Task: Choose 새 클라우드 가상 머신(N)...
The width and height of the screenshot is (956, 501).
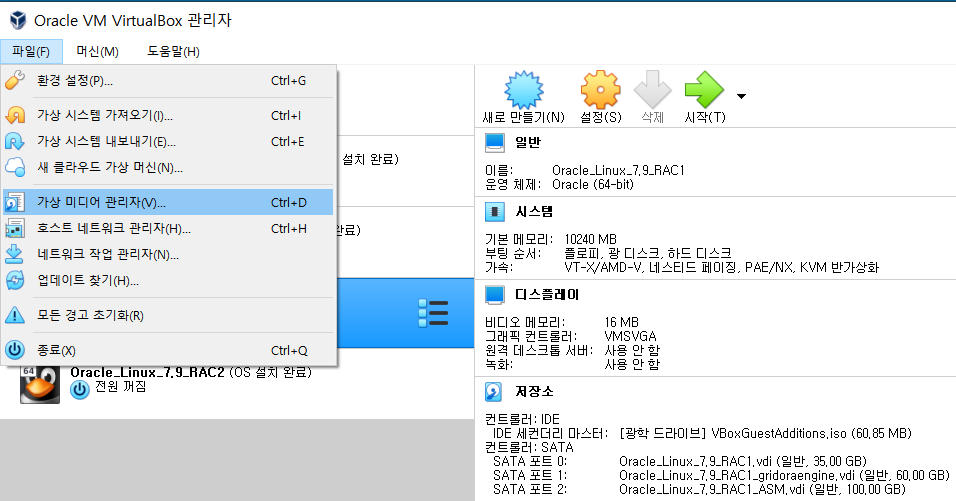Action: click(x=168, y=168)
